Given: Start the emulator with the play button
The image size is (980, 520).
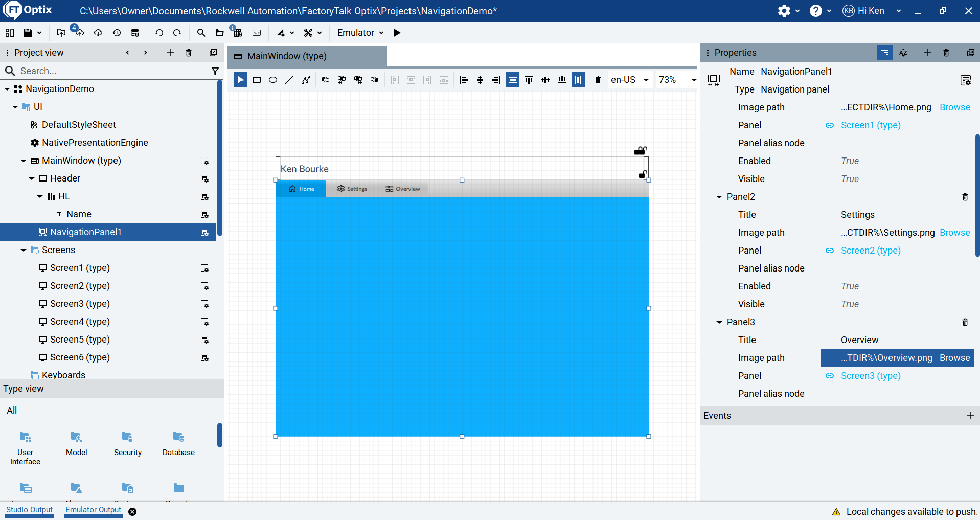Looking at the screenshot, I should click(397, 33).
